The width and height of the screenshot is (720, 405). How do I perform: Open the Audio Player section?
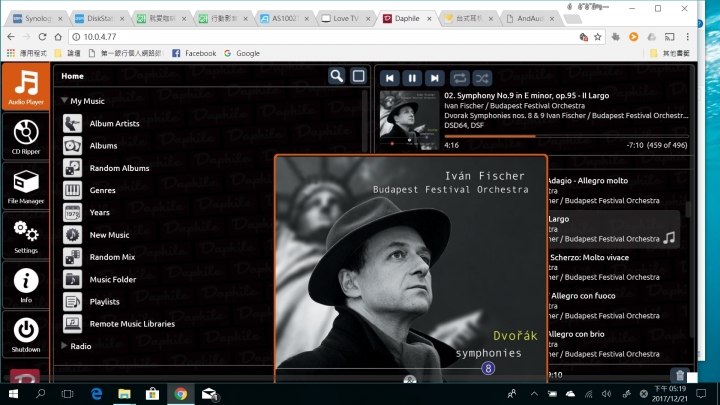tap(26, 87)
